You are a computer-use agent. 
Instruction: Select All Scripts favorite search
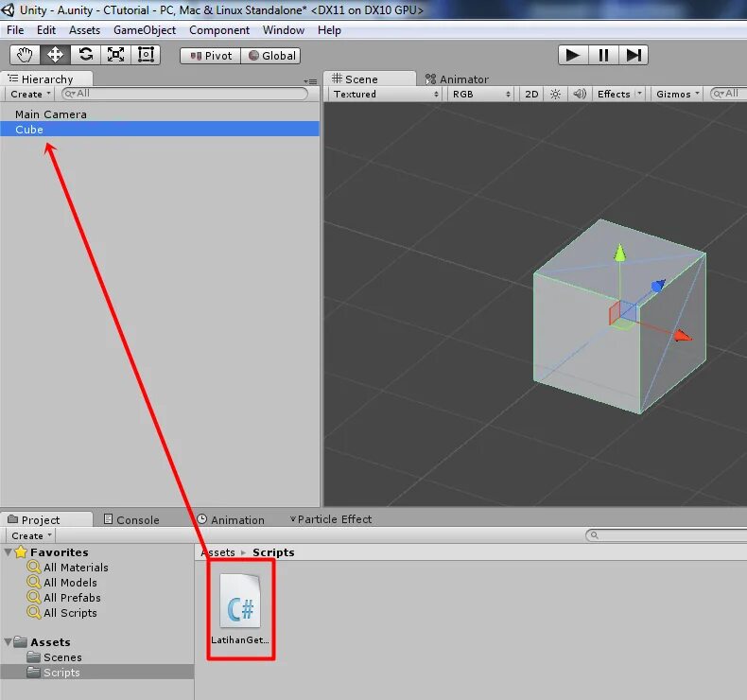pos(61,613)
